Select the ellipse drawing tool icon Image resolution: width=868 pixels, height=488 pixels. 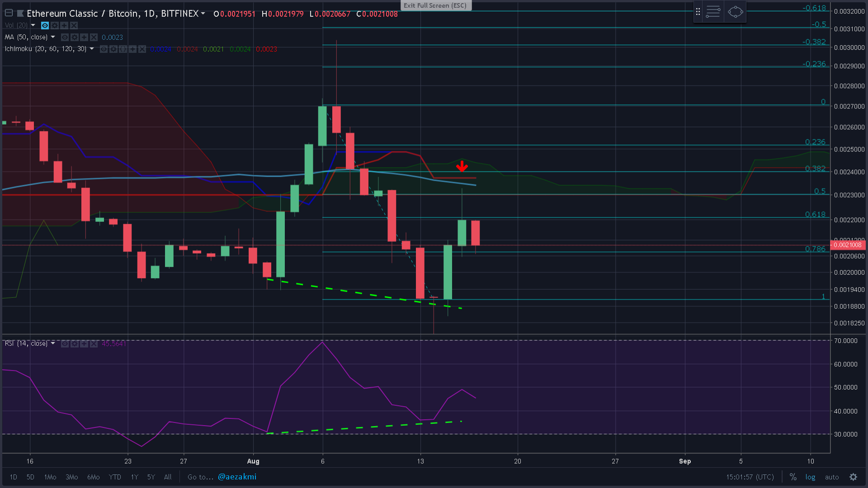pyautogui.click(x=736, y=12)
